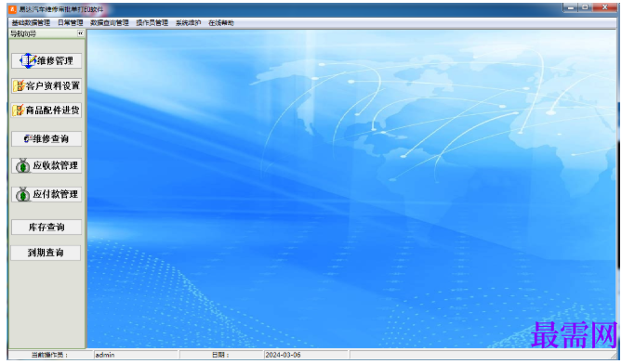The height and width of the screenshot is (364, 635).
Task: Launch 维修查询
Action: tap(46, 138)
